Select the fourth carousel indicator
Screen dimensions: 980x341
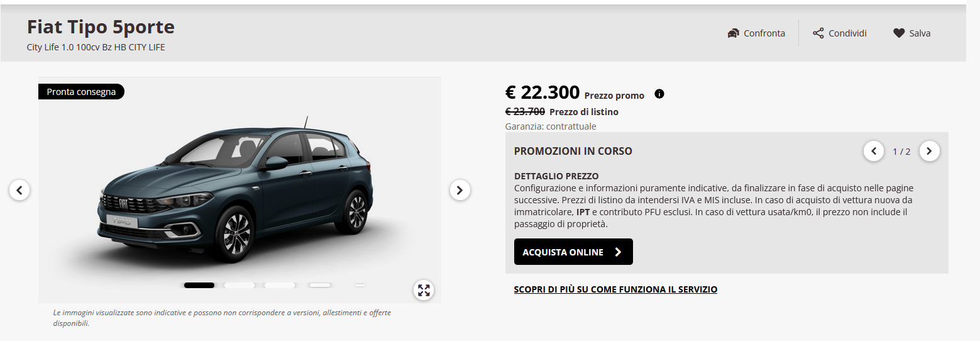point(320,285)
